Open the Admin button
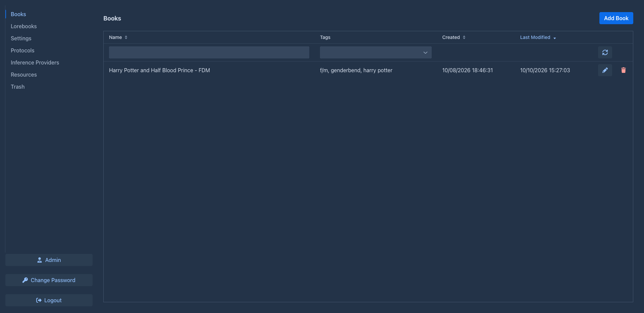644x313 pixels. point(49,260)
